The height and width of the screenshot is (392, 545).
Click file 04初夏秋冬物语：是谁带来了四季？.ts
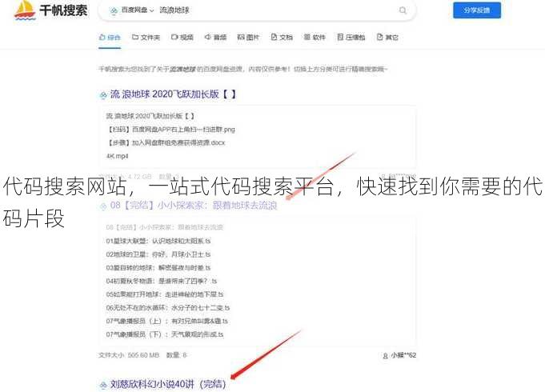point(162,281)
